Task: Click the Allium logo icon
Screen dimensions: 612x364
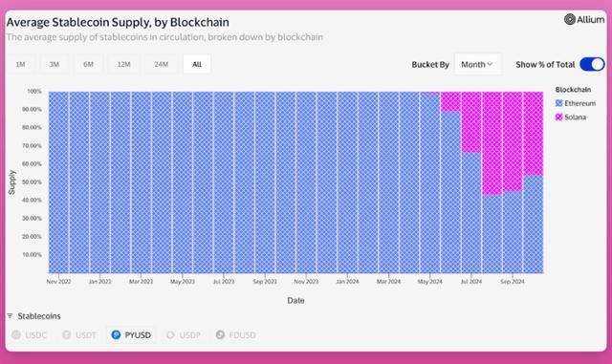Action: [x=570, y=19]
